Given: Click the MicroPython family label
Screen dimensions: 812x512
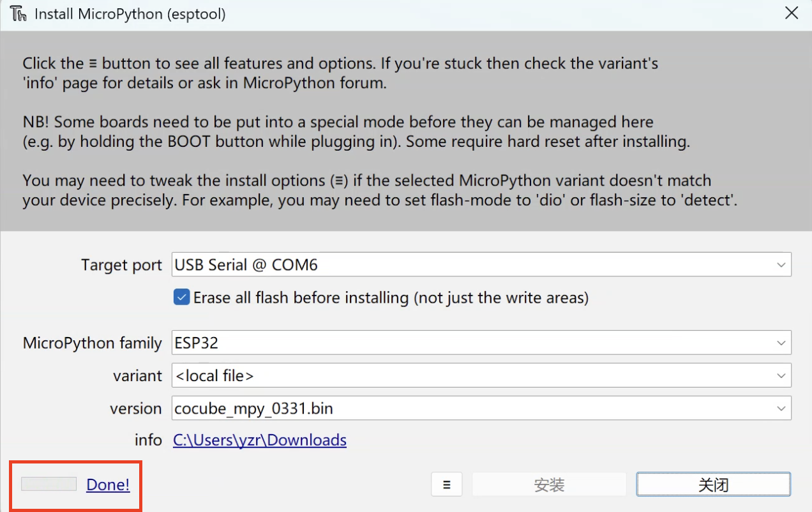Looking at the screenshot, I should click(92, 343).
